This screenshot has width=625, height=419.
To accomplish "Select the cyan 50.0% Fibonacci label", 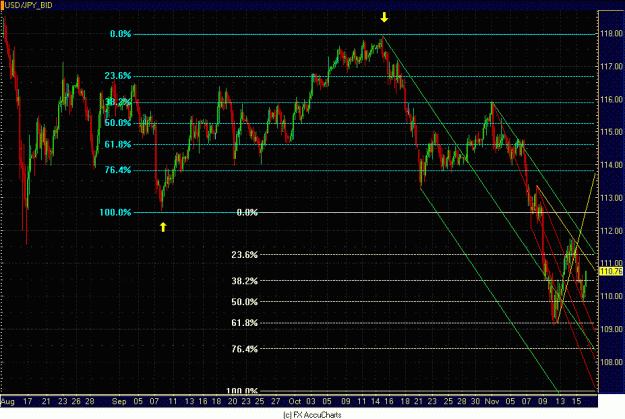I will tap(118, 123).
